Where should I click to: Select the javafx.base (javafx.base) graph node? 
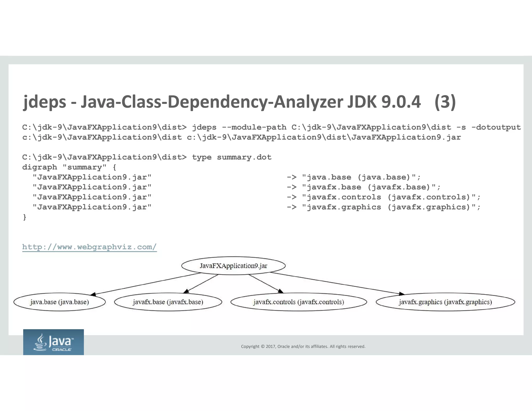(x=168, y=302)
